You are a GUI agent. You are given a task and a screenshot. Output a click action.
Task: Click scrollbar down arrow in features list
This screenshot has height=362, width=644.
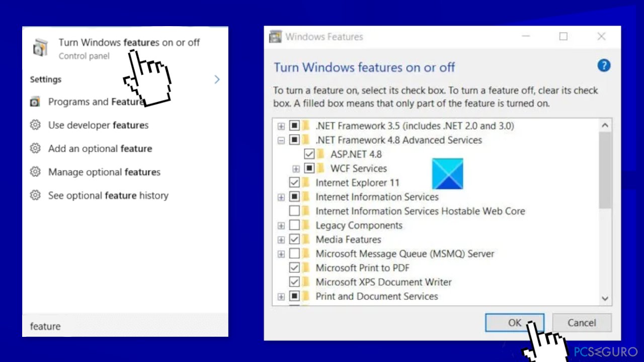click(605, 299)
